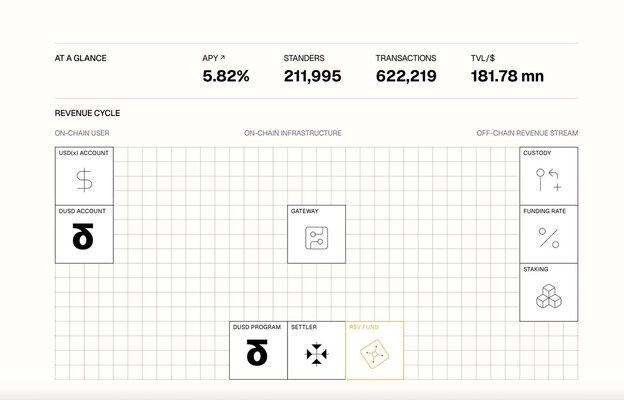
Task: Select the 181.78 mn TVL value
Action: [x=507, y=76]
